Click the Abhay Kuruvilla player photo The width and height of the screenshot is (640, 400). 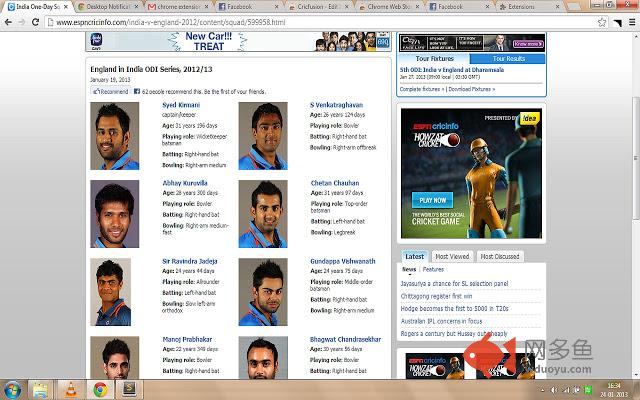[114, 214]
